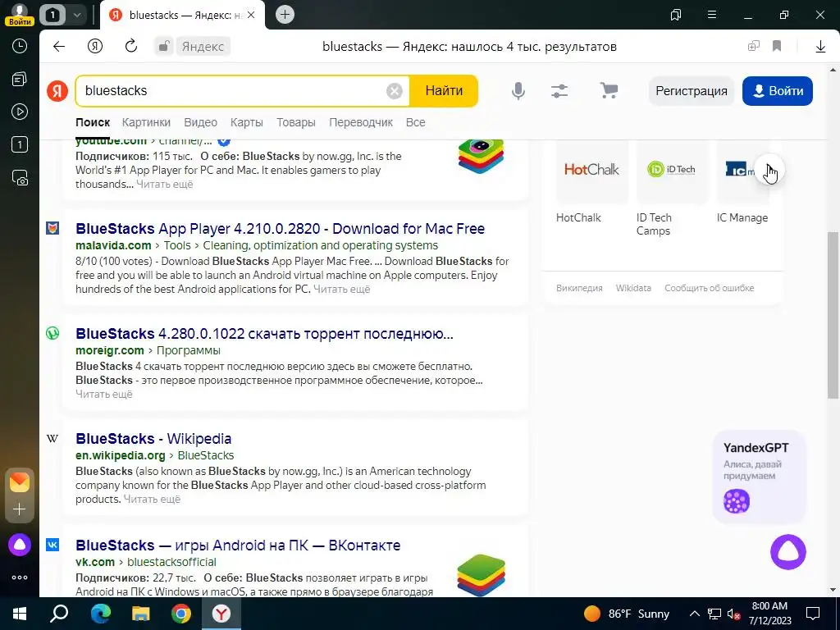Launch Alice assistant purple icon in sidebar
Viewport: 840px width, 630px height.
point(20,545)
